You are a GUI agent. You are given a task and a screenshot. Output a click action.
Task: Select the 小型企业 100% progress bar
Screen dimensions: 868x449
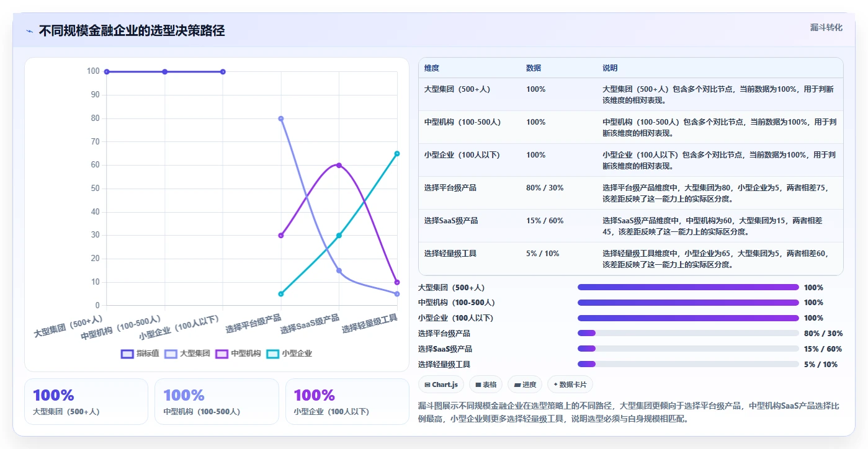688,318
